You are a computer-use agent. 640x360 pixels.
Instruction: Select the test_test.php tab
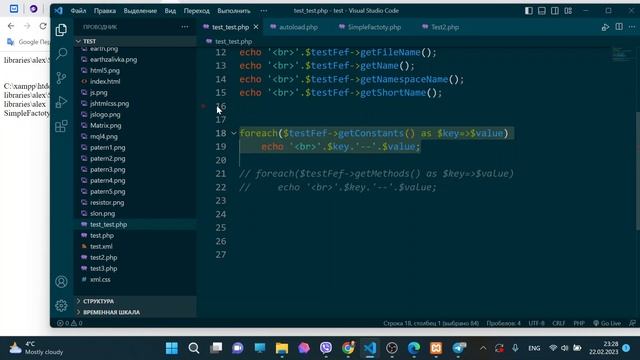[230, 27]
